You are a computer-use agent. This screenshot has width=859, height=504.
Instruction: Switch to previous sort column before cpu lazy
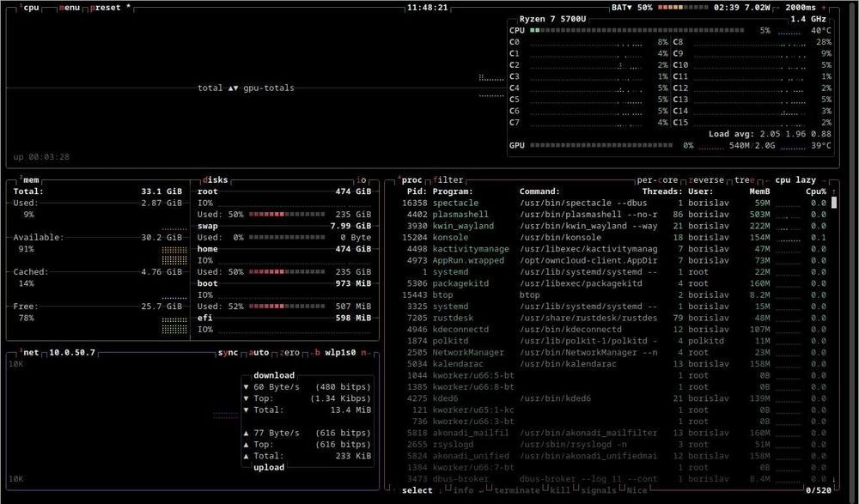[x=766, y=179]
